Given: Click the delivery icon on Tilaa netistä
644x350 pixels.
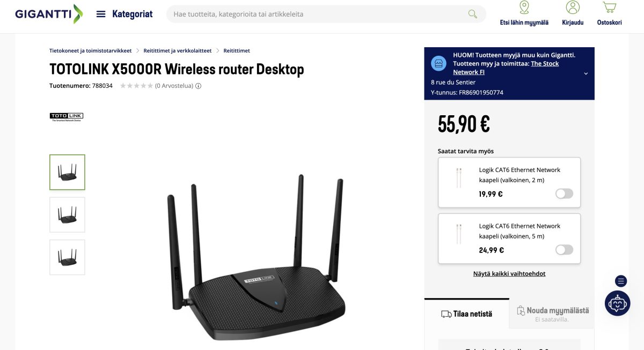Looking at the screenshot, I should click(447, 314).
